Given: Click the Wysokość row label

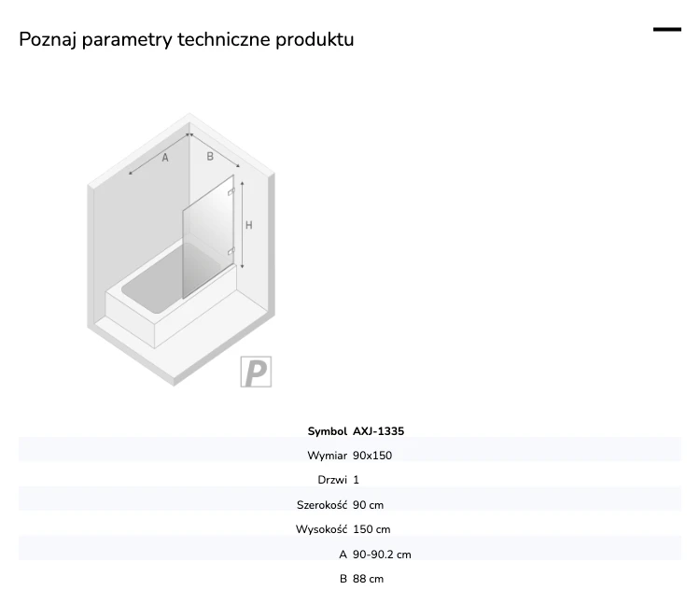Looking at the screenshot, I should tap(321, 529).
